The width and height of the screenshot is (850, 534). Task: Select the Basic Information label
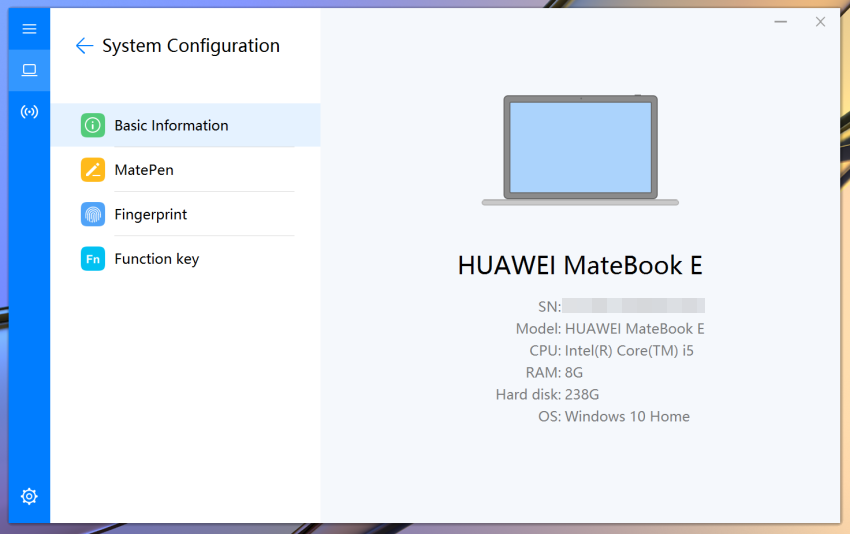(171, 125)
